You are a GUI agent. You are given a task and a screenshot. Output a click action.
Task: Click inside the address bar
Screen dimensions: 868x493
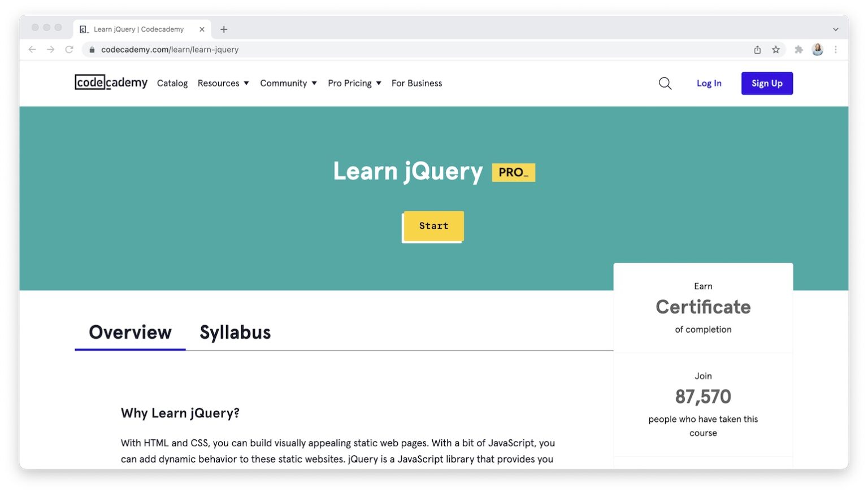[170, 50]
